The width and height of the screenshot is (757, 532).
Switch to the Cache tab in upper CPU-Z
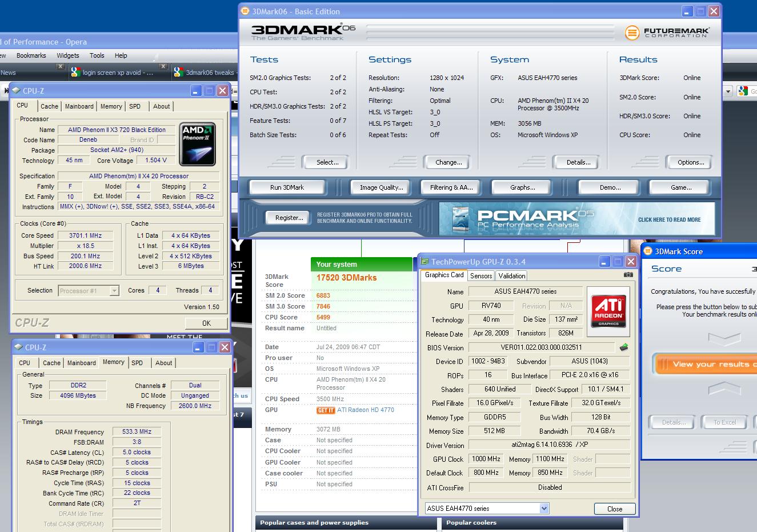[49, 106]
